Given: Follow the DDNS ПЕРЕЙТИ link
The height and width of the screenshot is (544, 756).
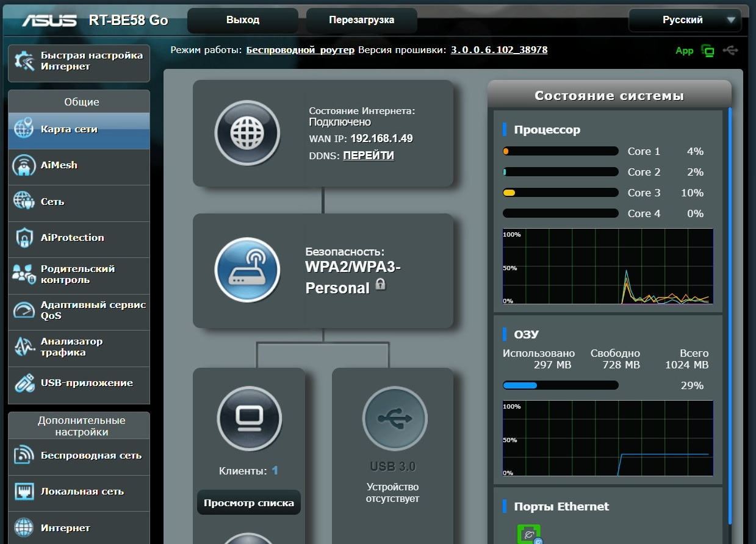Looking at the screenshot, I should [x=369, y=156].
